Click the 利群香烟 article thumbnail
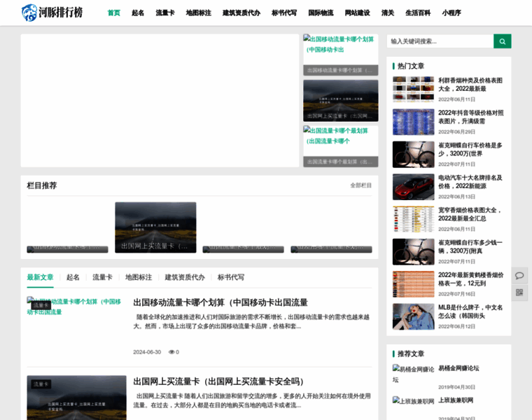The height and width of the screenshot is (420, 532). (413, 89)
